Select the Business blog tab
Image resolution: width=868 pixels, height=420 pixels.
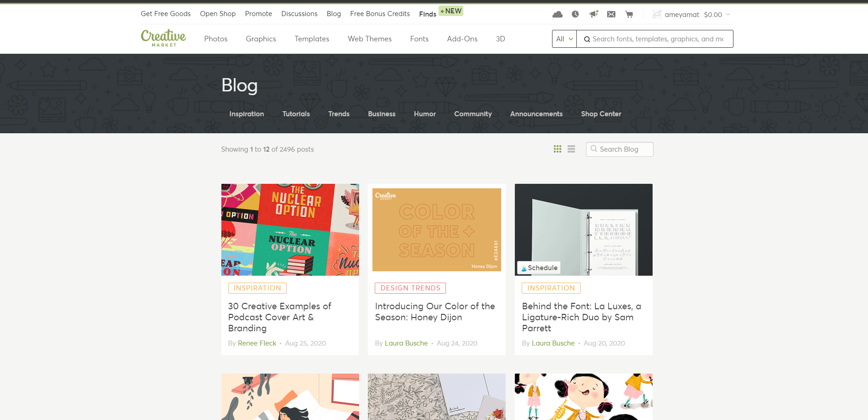coord(382,114)
